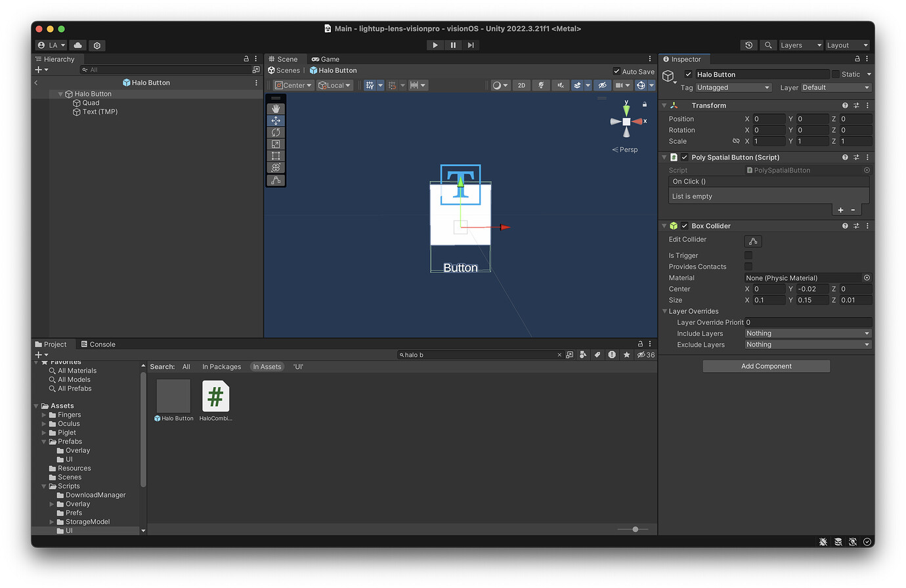The height and width of the screenshot is (588, 906).
Task: Enable Provides Contacts checkbox
Action: [x=748, y=266]
